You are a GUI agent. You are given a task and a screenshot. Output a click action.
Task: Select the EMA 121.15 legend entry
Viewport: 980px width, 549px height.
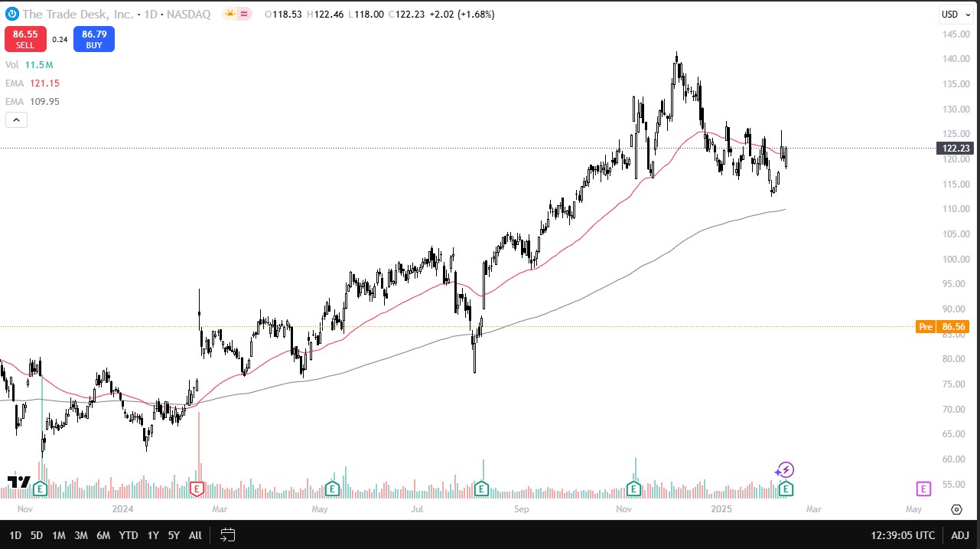[x=32, y=83]
